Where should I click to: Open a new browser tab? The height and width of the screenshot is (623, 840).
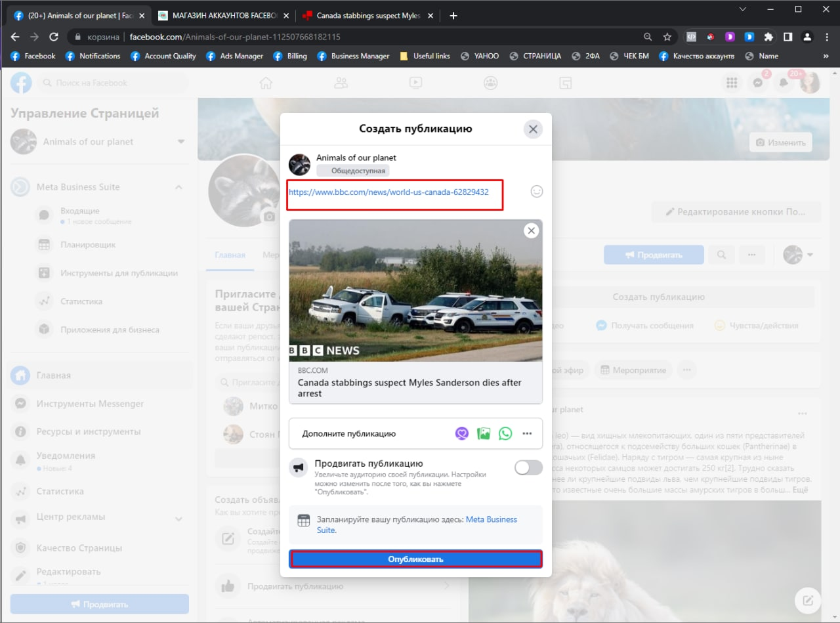click(x=453, y=16)
